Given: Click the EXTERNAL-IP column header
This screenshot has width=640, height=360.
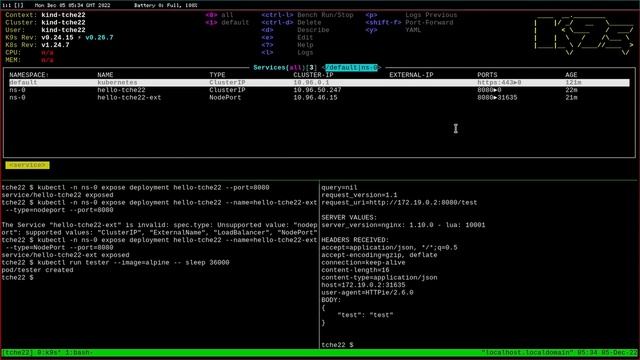Looking at the screenshot, I should coord(411,75).
